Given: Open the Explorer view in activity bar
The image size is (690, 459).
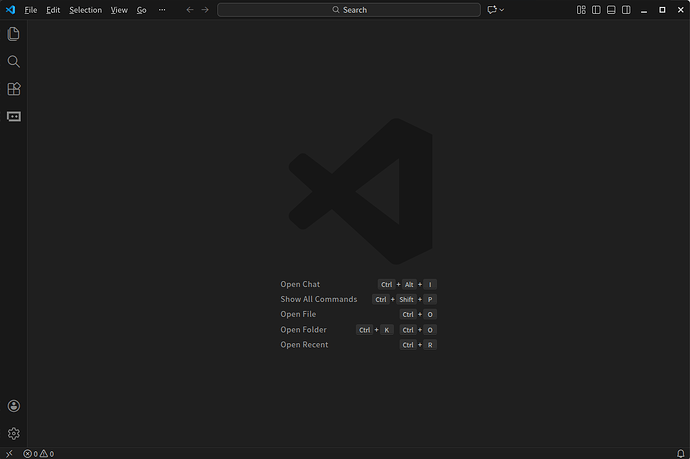Looking at the screenshot, I should pos(14,34).
